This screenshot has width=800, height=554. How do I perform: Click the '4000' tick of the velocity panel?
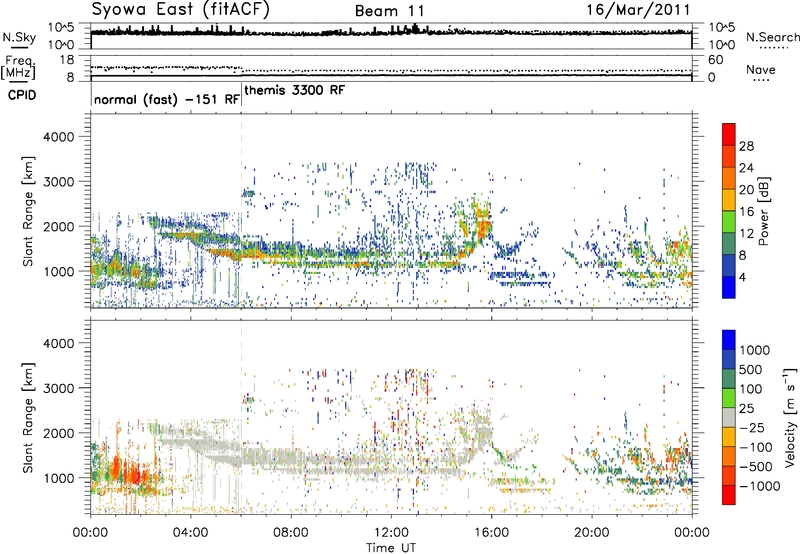coord(59,343)
